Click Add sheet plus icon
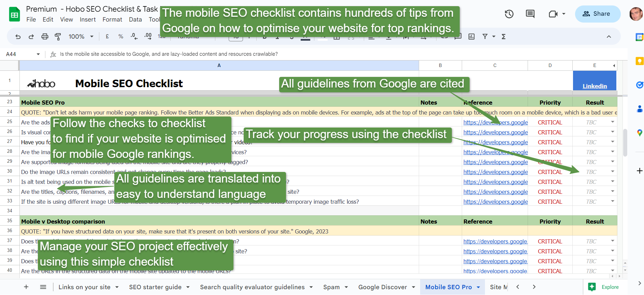Viewport: 644px width, 295px height. (x=26, y=287)
